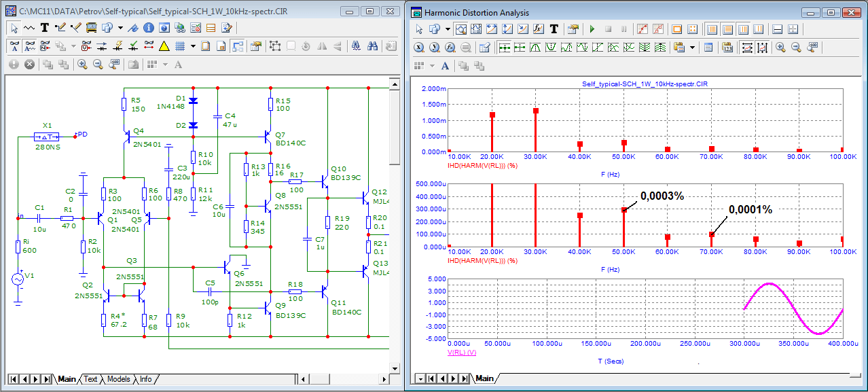Switch to the Text tab in schematic window

click(90, 379)
